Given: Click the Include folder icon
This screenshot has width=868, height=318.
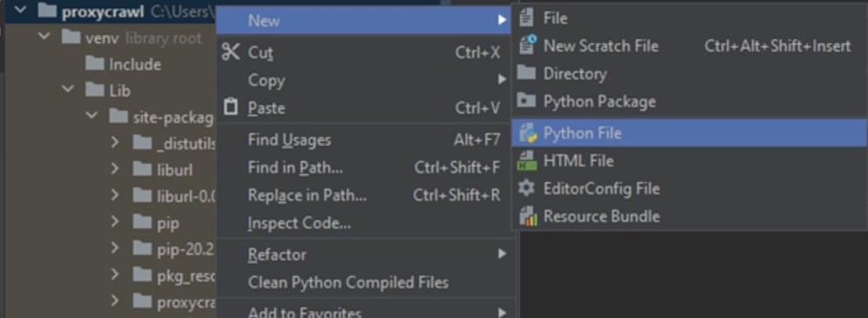Looking at the screenshot, I should [95, 63].
